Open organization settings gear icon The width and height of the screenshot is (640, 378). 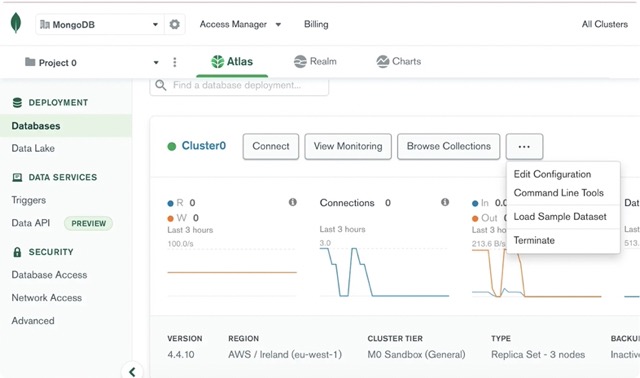point(175,24)
